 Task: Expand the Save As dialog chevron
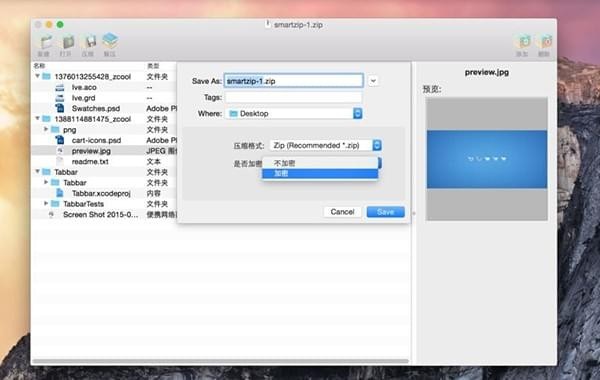[x=373, y=81]
